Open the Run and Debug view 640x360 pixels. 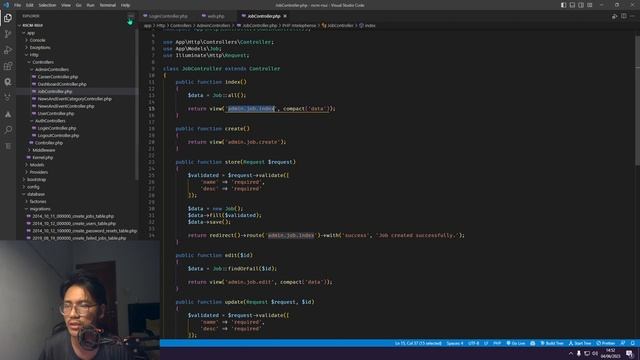[x=8, y=50]
